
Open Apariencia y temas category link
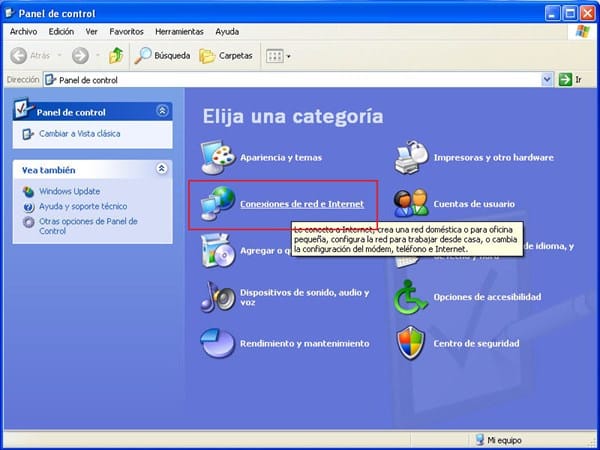pyautogui.click(x=281, y=157)
